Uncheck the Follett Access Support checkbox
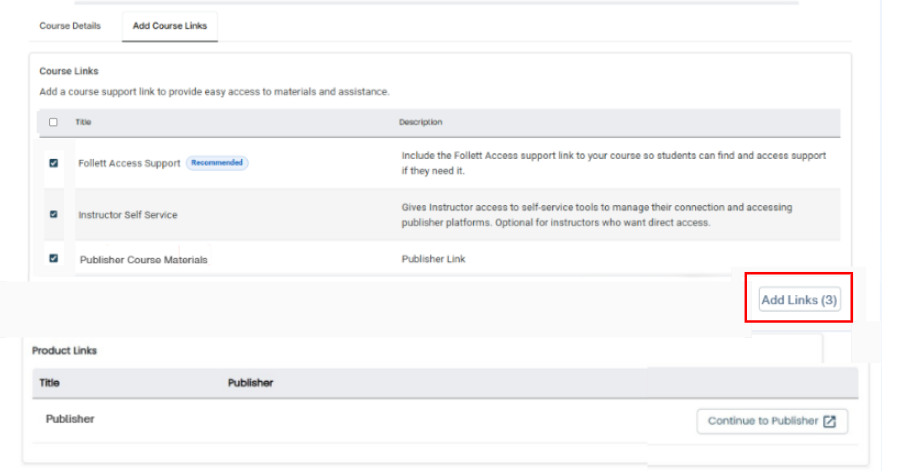Screen dimensions: 903x474 coord(53,163)
